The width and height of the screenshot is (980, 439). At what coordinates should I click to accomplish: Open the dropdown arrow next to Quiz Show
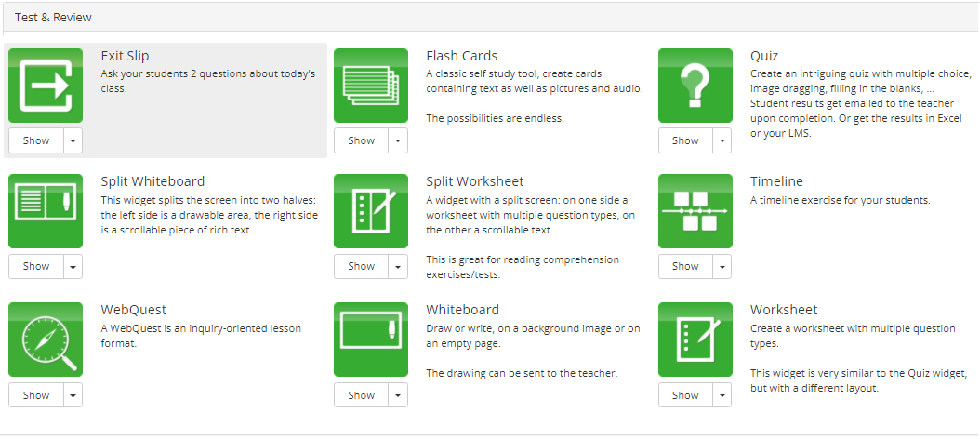[x=722, y=140]
